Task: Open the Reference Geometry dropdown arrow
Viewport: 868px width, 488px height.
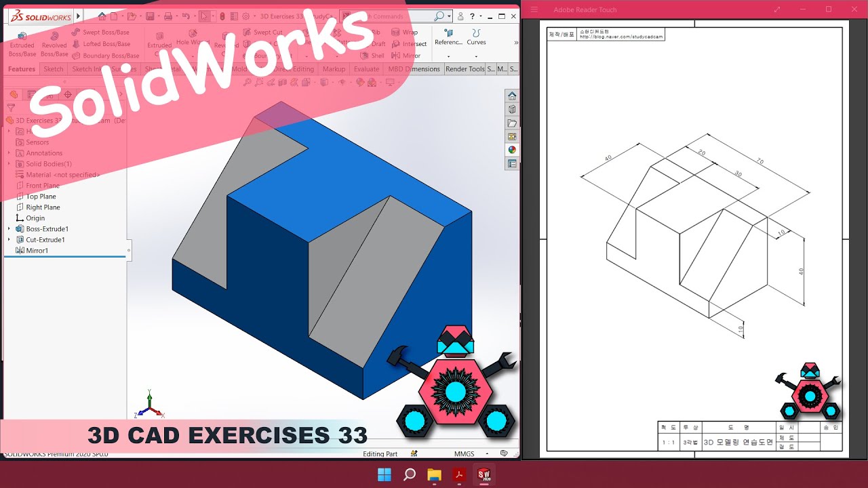Action: pyautogui.click(x=448, y=55)
